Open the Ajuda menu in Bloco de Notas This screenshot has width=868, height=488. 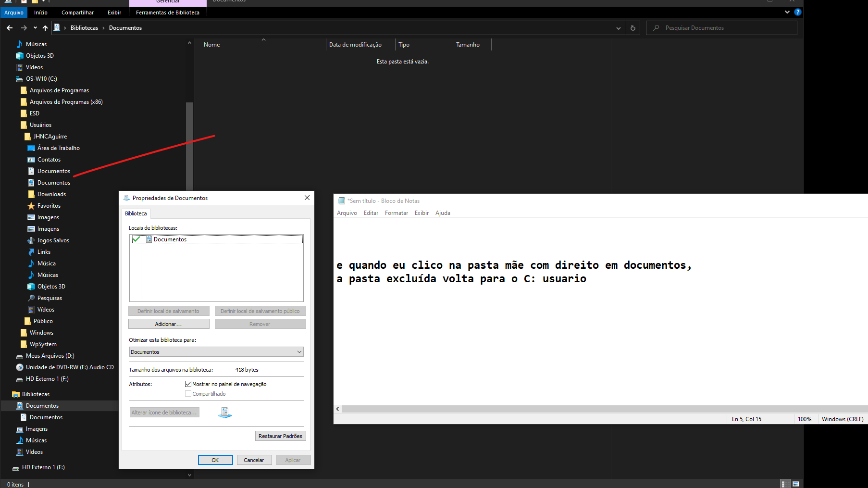[443, 213]
